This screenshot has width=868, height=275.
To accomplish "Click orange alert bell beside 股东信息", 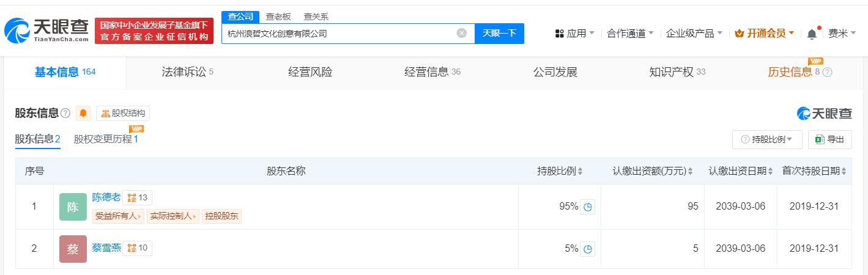I will pyautogui.click(x=83, y=113).
